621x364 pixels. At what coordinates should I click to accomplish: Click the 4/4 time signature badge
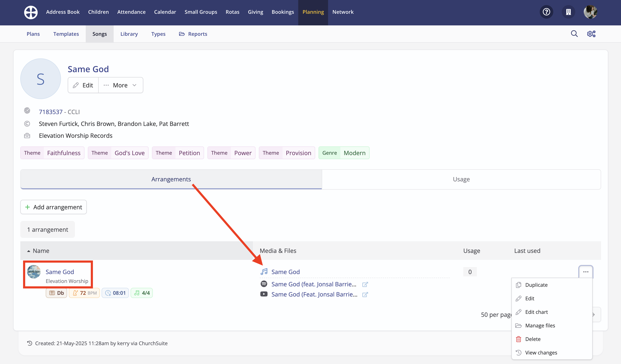142,293
